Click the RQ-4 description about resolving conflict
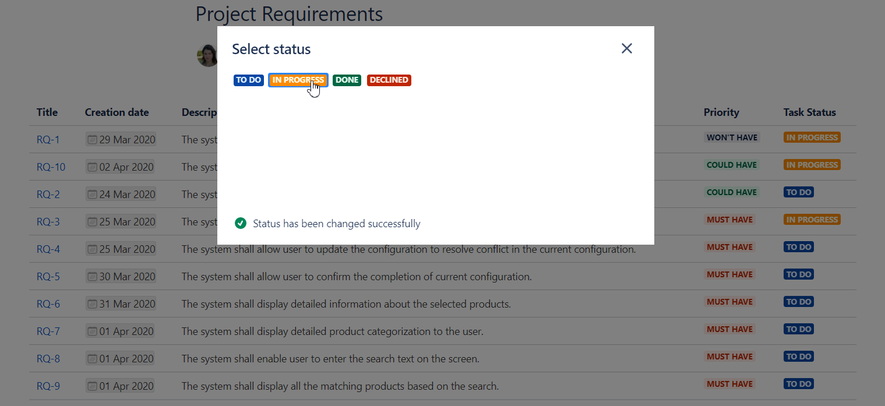This screenshot has height=406, width=885. tap(409, 249)
